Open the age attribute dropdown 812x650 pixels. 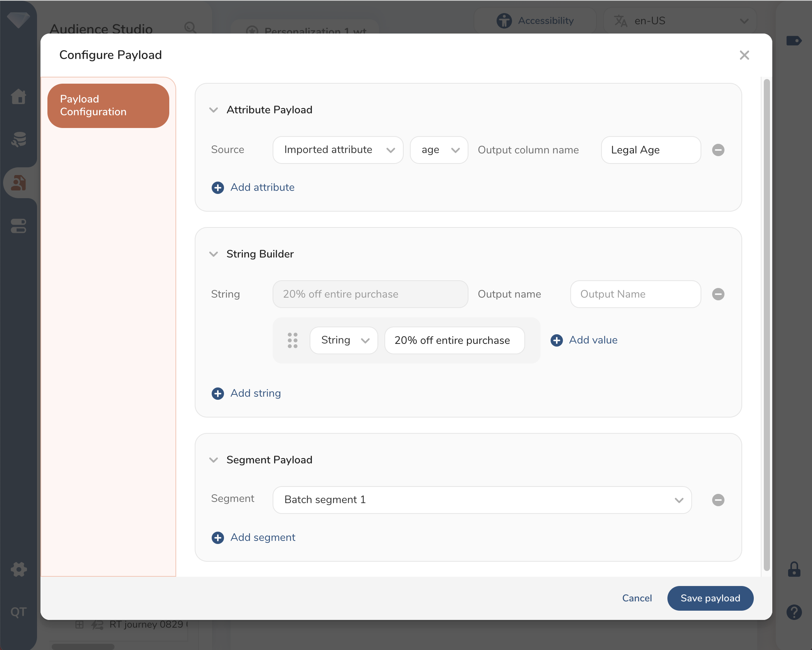pyautogui.click(x=439, y=150)
